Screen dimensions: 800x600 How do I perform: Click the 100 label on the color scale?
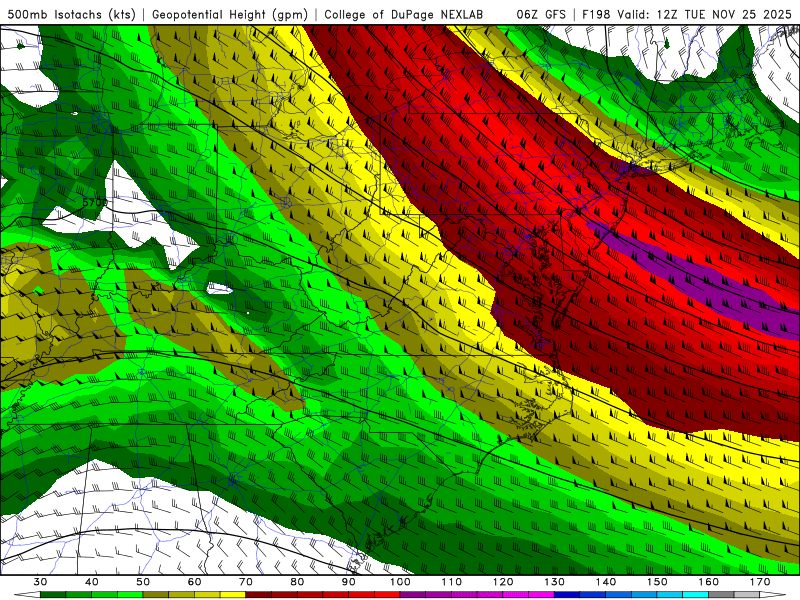(x=400, y=582)
